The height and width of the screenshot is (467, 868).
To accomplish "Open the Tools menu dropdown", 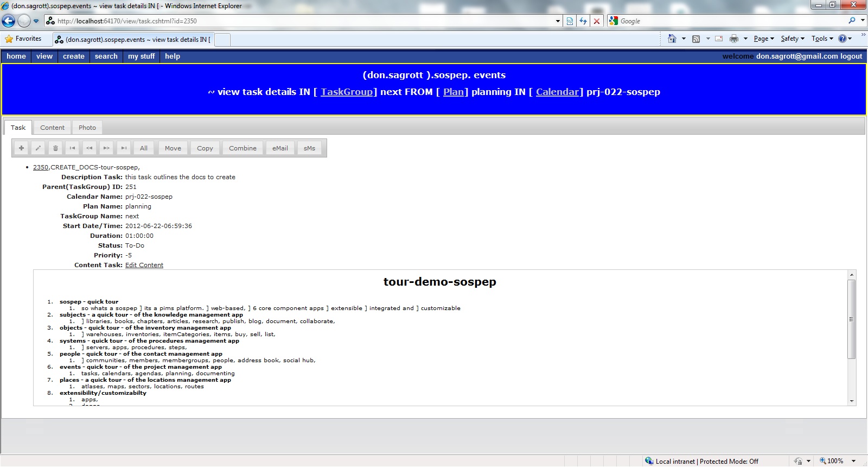I will tap(822, 39).
